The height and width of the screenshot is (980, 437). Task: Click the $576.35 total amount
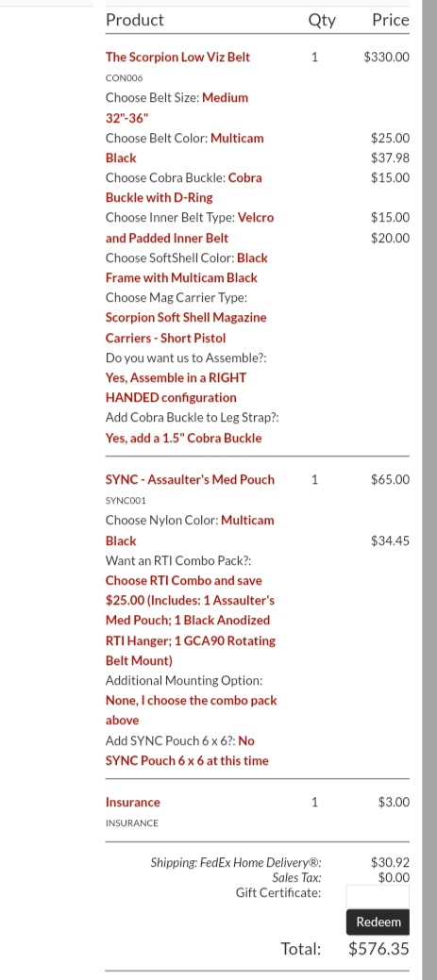click(378, 949)
